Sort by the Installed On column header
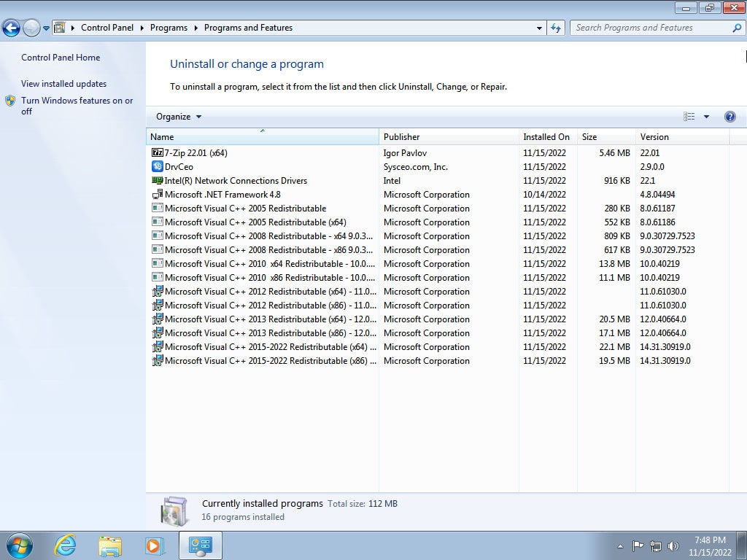This screenshot has height=560, width=747. coord(548,136)
